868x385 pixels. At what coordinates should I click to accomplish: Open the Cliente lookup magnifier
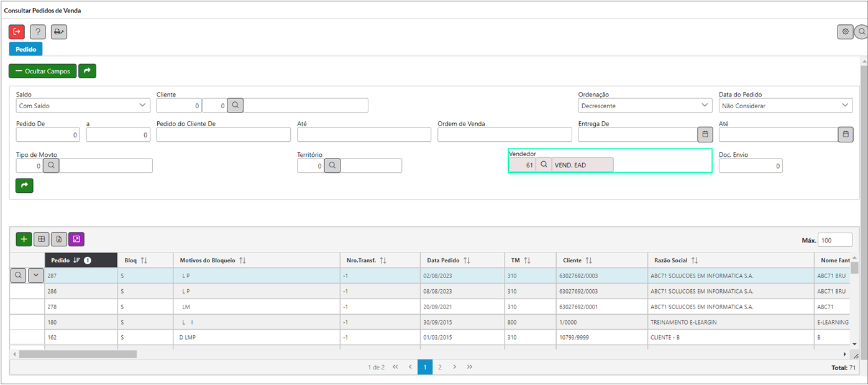[x=235, y=105]
